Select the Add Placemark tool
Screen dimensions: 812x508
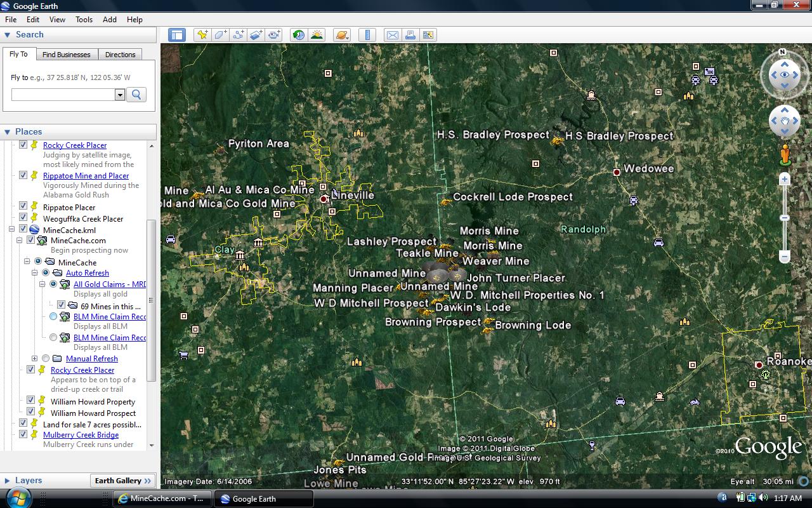202,35
